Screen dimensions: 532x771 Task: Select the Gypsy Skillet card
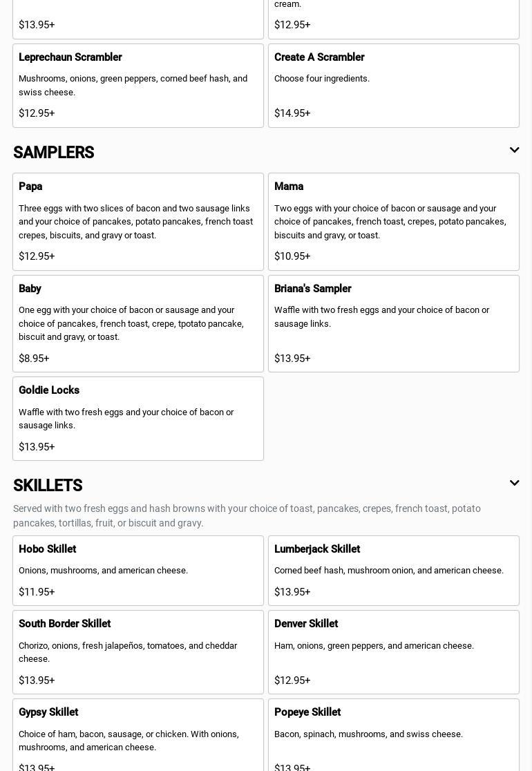click(138, 734)
